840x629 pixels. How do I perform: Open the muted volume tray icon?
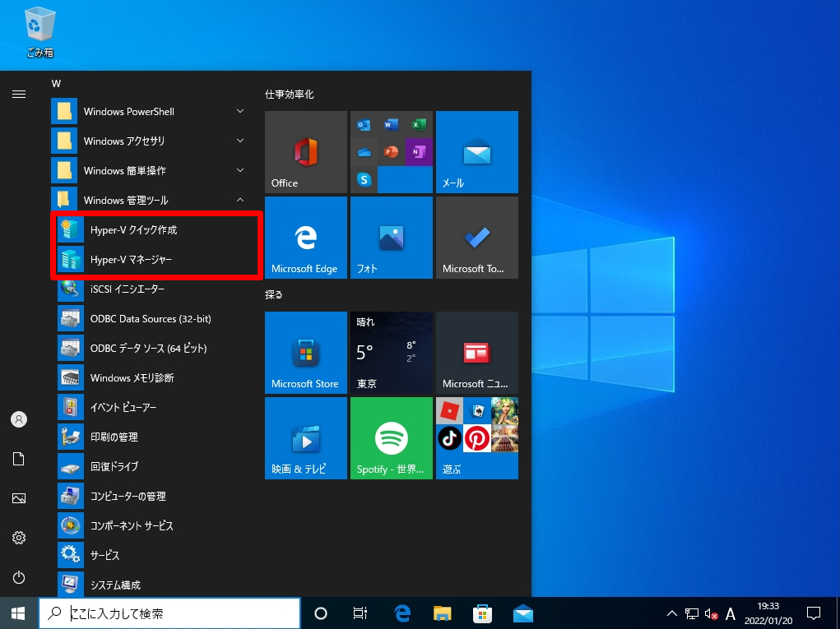712,613
